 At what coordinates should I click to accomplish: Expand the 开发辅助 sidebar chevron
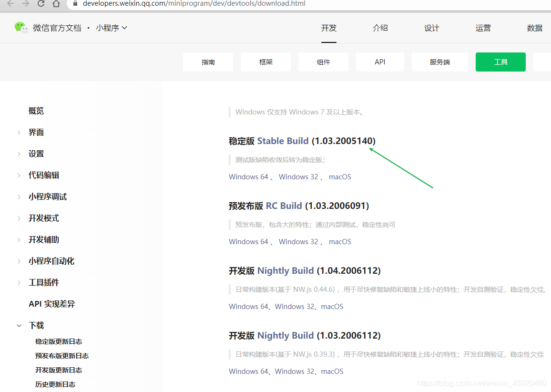(19, 240)
